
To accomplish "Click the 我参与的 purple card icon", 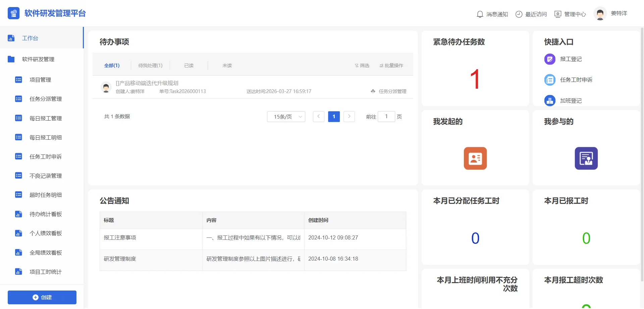I will pos(586,158).
